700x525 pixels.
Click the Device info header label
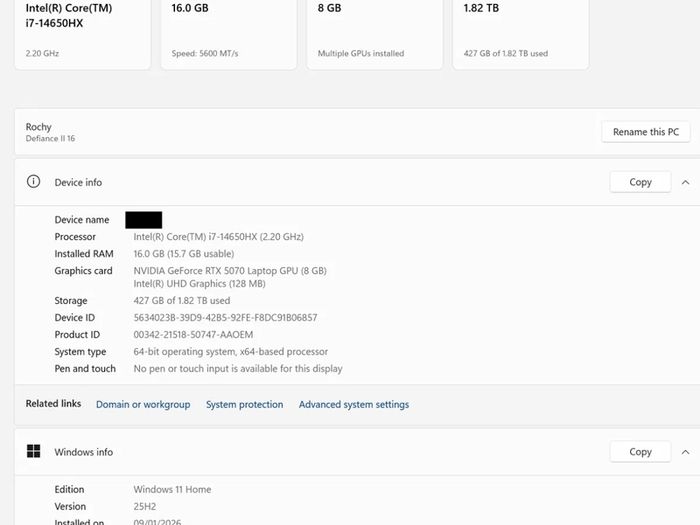(x=78, y=183)
